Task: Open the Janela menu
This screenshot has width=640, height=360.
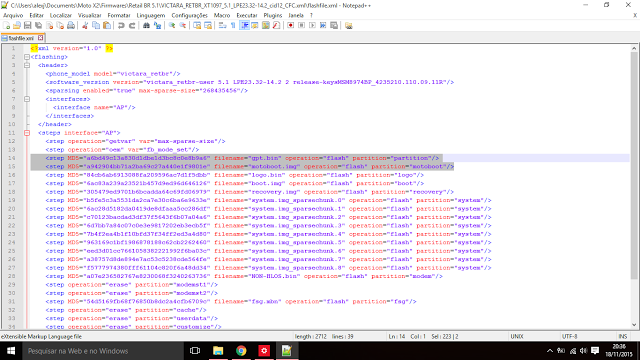Action: click(x=296, y=16)
